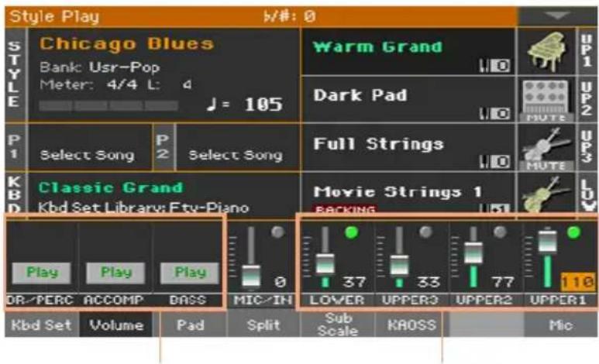Click the LOWER volume value 37
The height and width of the screenshot is (364, 599).
pyautogui.click(x=354, y=282)
